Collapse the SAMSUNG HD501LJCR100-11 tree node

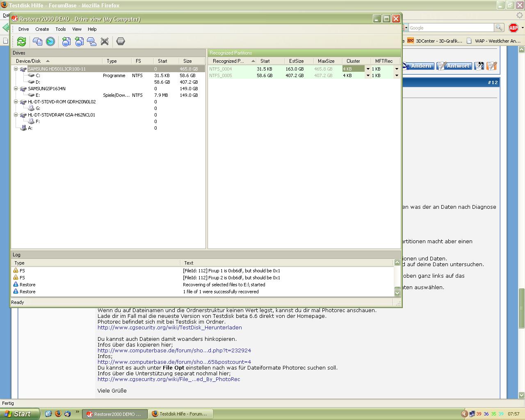[x=16, y=69]
